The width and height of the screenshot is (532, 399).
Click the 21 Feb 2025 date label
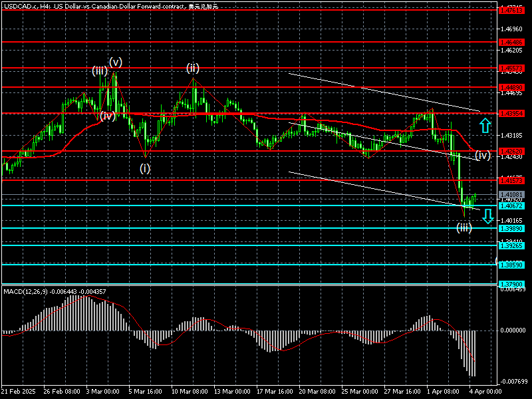pos(19,392)
